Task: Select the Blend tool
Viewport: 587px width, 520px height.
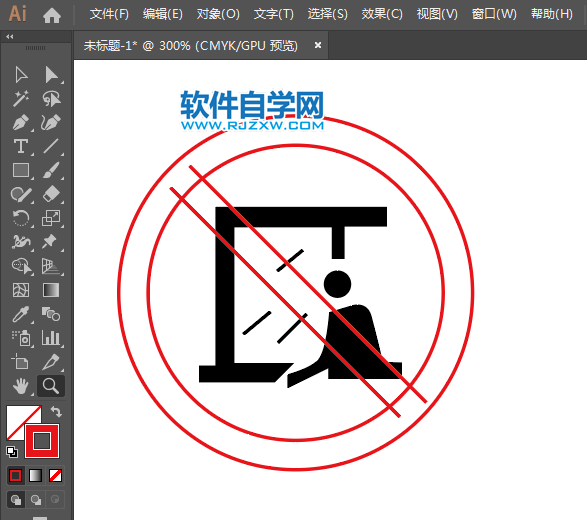Action: 51,314
